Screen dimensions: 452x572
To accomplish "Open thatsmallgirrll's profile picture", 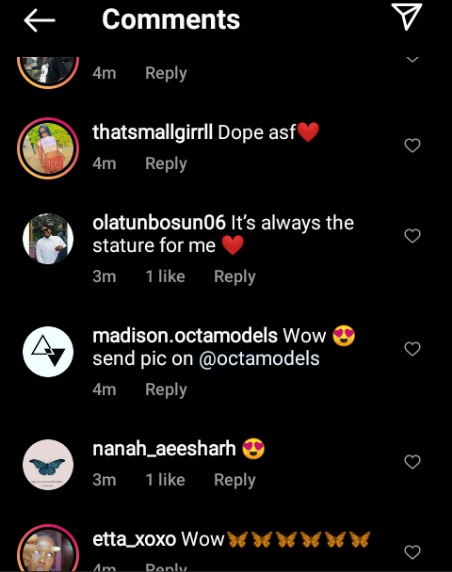I will coord(48,148).
